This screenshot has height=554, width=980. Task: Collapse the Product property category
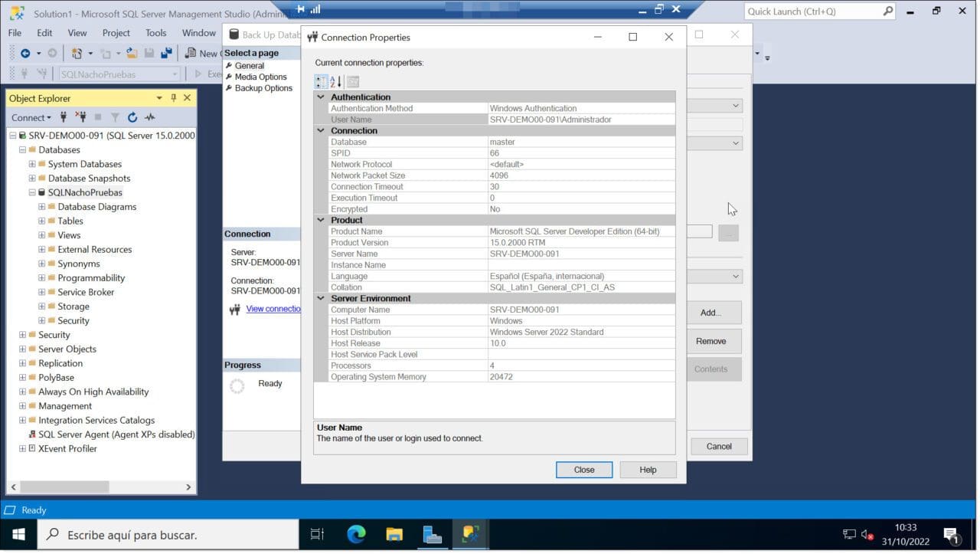coord(321,220)
